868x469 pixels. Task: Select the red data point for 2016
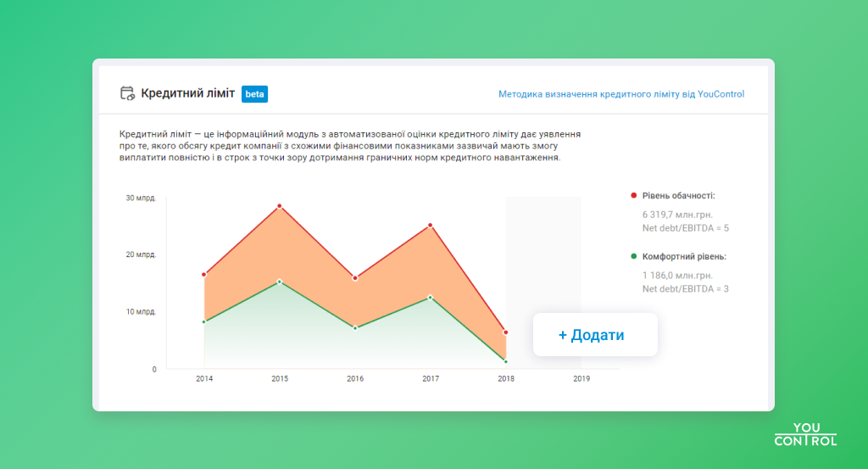(355, 278)
